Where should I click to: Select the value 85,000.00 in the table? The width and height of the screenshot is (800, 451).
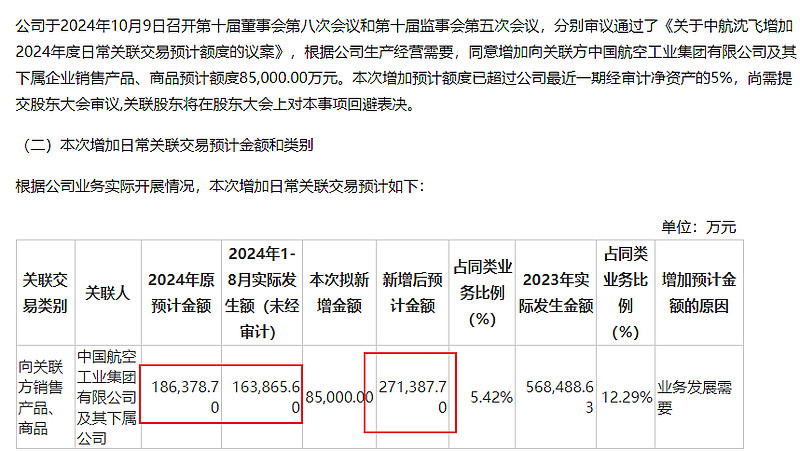[x=339, y=397]
